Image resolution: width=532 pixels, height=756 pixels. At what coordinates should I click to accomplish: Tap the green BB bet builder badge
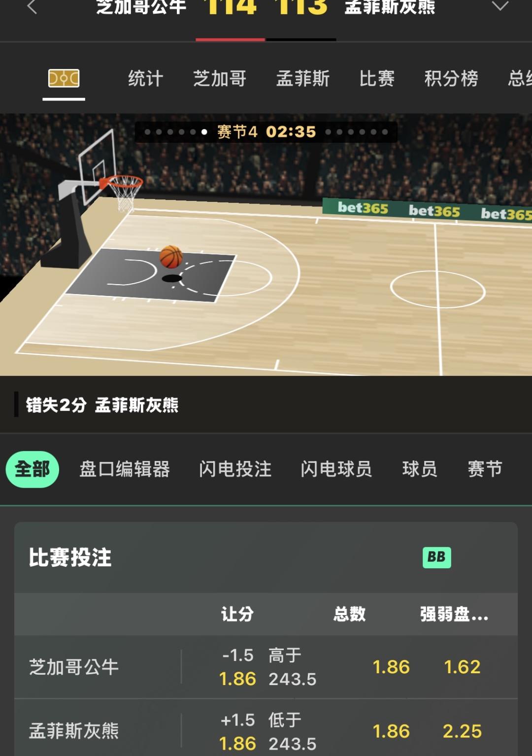pyautogui.click(x=437, y=558)
